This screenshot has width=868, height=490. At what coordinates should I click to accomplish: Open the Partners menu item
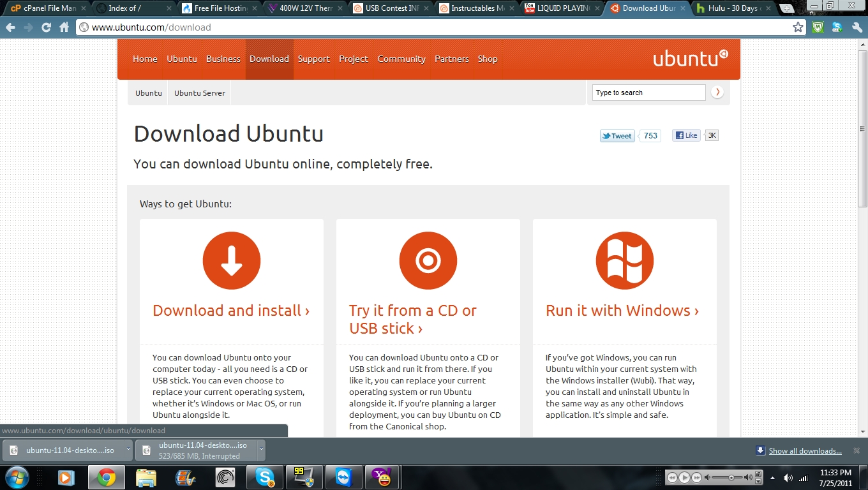(x=452, y=59)
